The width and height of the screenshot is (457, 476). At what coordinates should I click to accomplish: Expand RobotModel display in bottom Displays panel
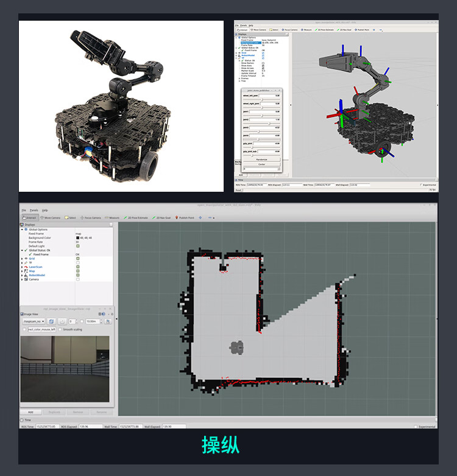[22, 275]
